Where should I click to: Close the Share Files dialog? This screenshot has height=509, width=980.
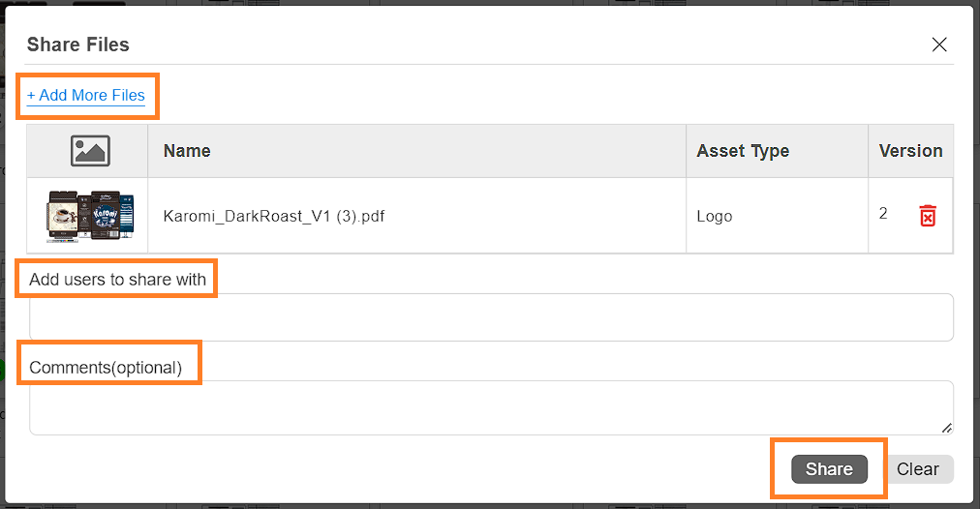coord(938,45)
